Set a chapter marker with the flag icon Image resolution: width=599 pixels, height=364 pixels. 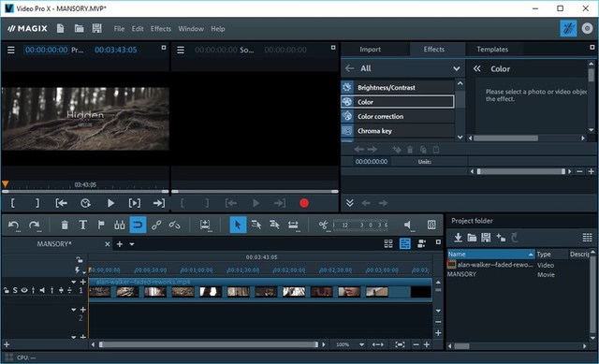tap(101, 225)
